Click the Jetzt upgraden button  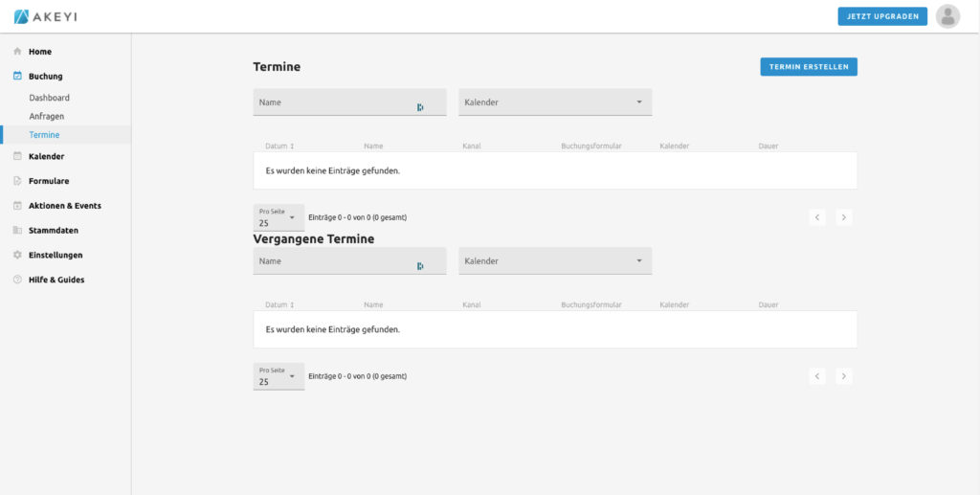pyautogui.click(x=882, y=16)
